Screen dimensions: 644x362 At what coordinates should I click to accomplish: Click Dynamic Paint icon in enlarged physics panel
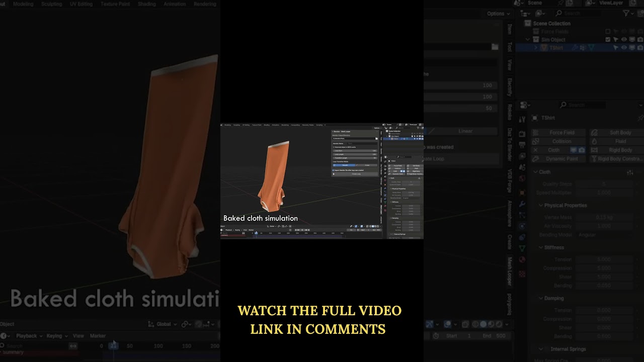point(536,159)
